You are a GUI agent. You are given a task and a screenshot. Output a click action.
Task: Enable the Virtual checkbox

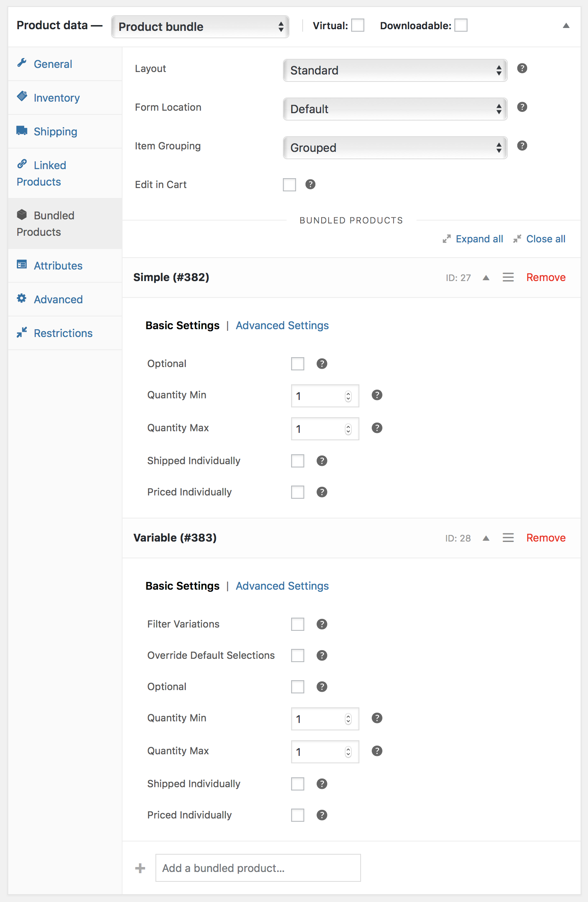pyautogui.click(x=358, y=26)
